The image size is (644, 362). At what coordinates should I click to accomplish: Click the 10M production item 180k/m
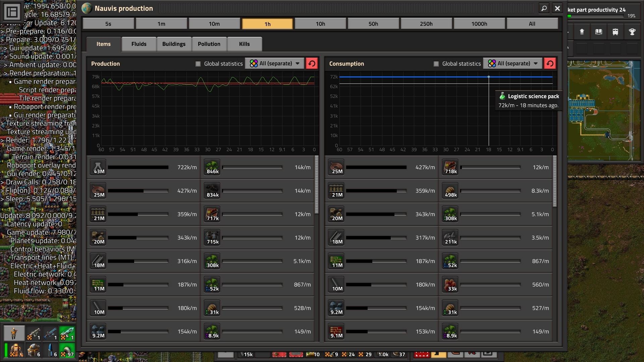click(98, 308)
